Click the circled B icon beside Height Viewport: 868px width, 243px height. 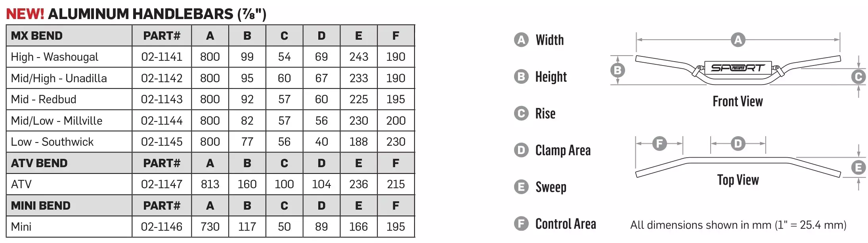[521, 77]
